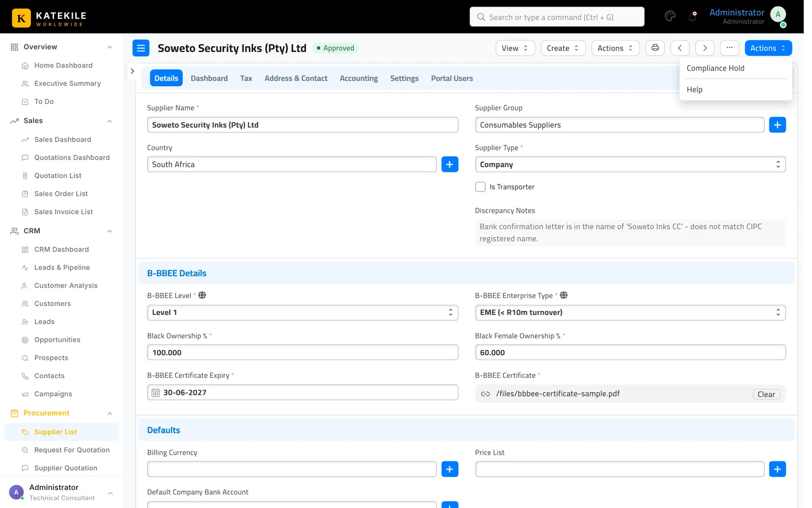Toggle the Is Transporter checkbox
The height and width of the screenshot is (508, 812).
coord(480,187)
